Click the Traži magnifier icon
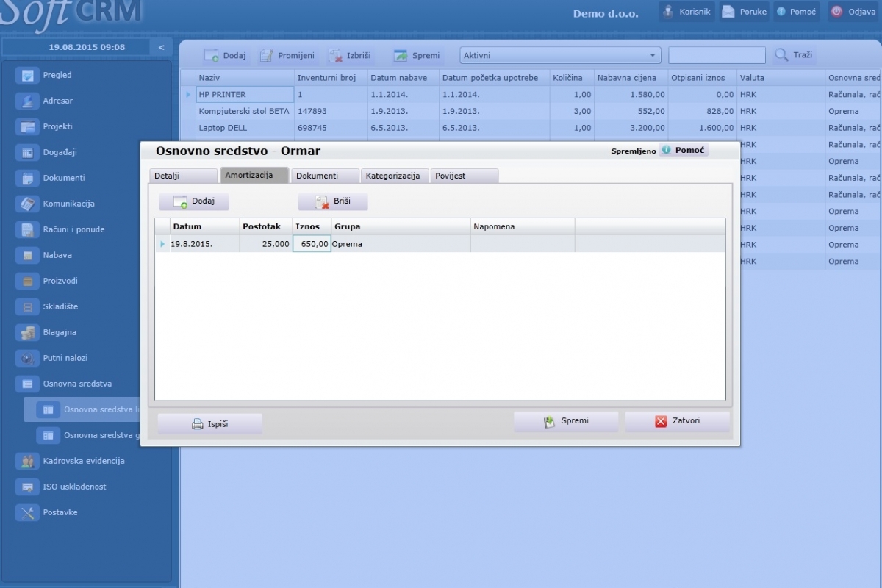 [x=781, y=55]
